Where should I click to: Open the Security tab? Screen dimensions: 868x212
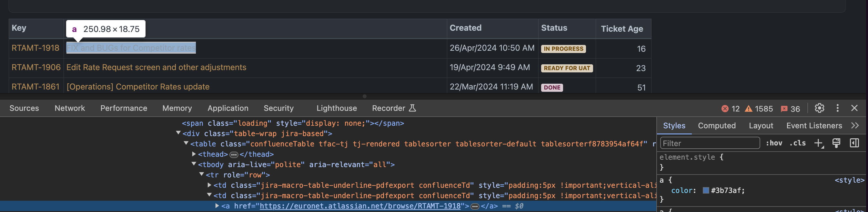click(278, 108)
